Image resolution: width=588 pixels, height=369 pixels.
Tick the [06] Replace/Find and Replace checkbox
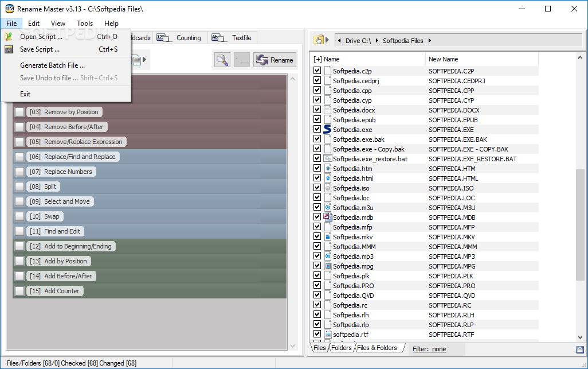pos(19,157)
